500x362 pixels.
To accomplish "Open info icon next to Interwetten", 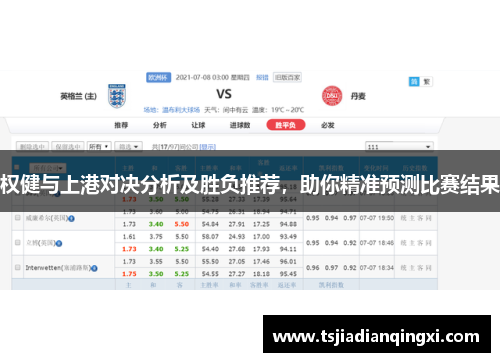I will pos(94,268).
